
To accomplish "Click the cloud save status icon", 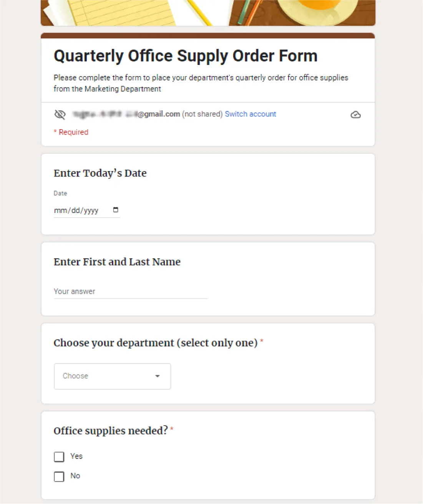I will (355, 114).
